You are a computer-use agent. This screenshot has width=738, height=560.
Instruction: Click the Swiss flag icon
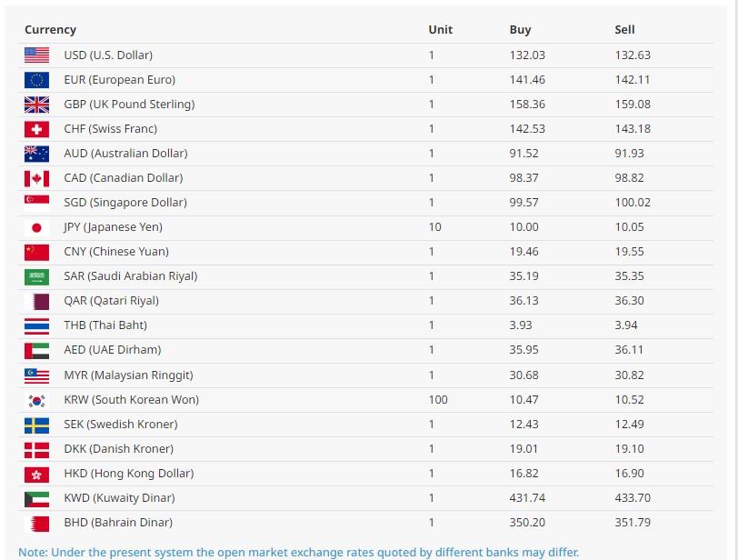(x=36, y=129)
